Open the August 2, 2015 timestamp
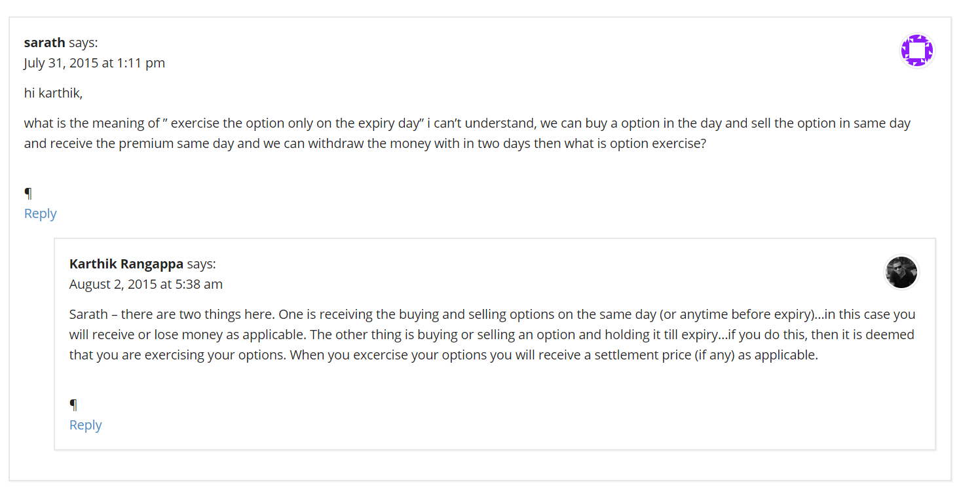The image size is (980, 493). (146, 284)
